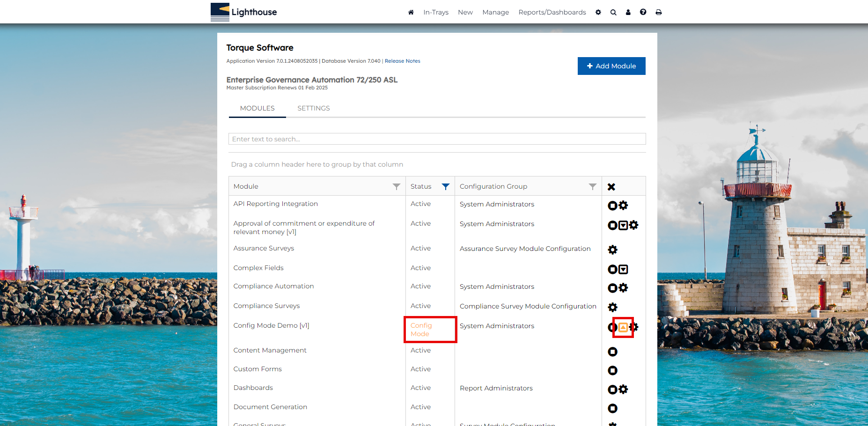The image size is (868, 426).
Task: Open the Reports/Dashboards menu
Action: click(x=552, y=12)
